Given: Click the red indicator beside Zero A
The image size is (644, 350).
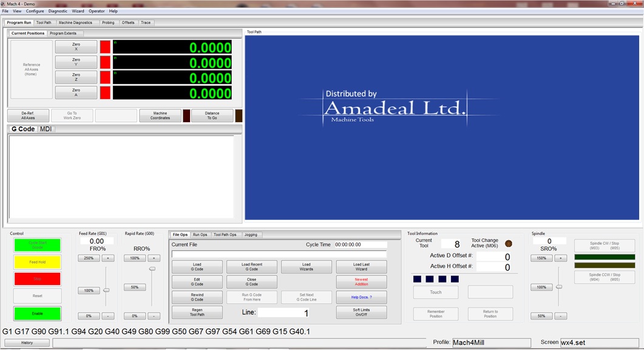Looking at the screenshot, I should pyautogui.click(x=105, y=92).
